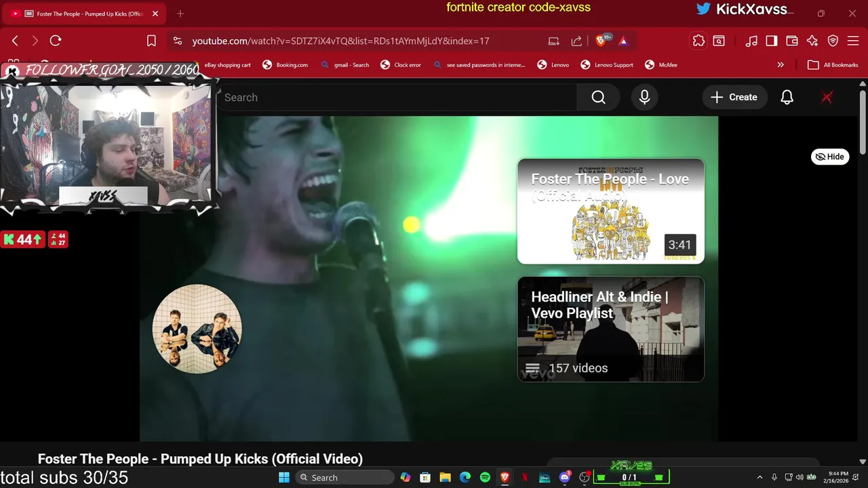Click the YouTube Search input field
This screenshot has width=868, height=488.
[x=397, y=98]
